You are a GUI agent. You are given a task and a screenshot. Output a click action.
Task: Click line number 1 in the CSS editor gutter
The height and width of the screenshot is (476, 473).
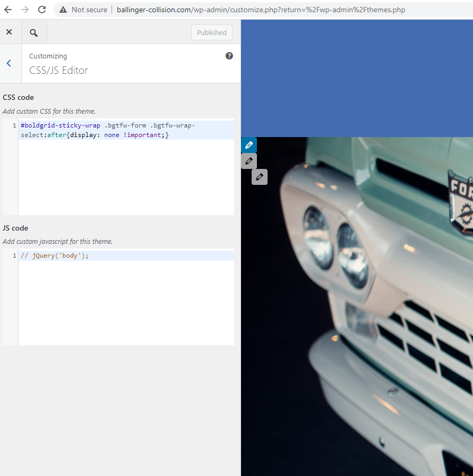point(14,125)
